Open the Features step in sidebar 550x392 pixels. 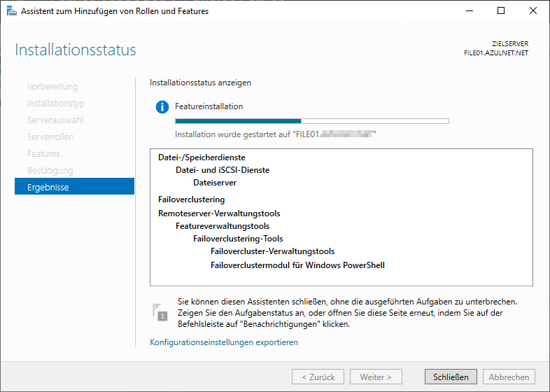click(x=43, y=154)
